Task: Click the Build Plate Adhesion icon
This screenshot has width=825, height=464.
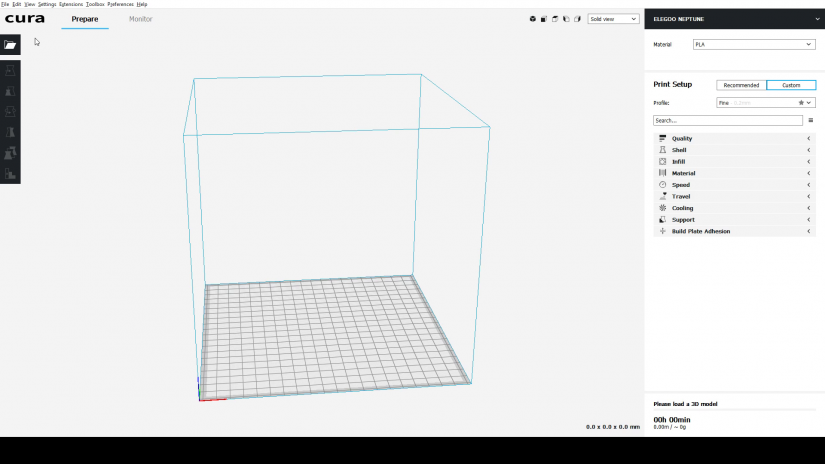Action: click(x=662, y=231)
